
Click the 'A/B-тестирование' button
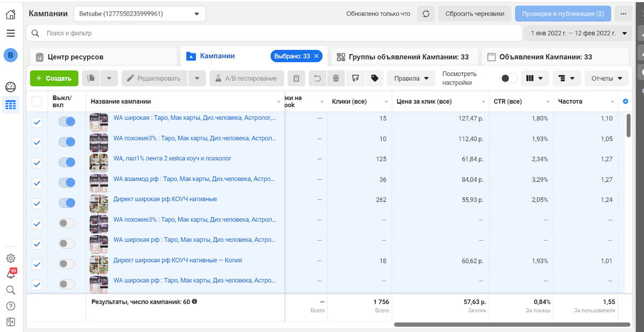pyautogui.click(x=246, y=78)
